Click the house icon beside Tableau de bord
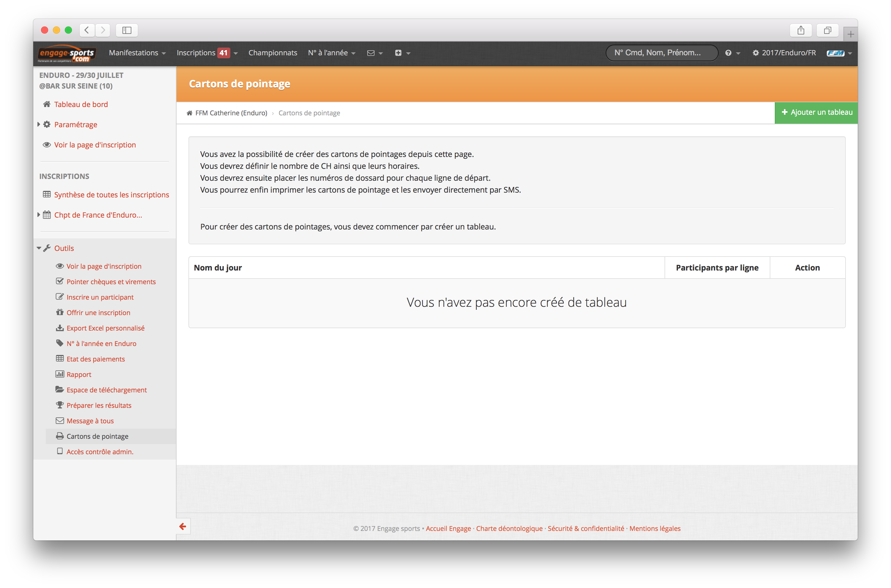 click(46, 104)
